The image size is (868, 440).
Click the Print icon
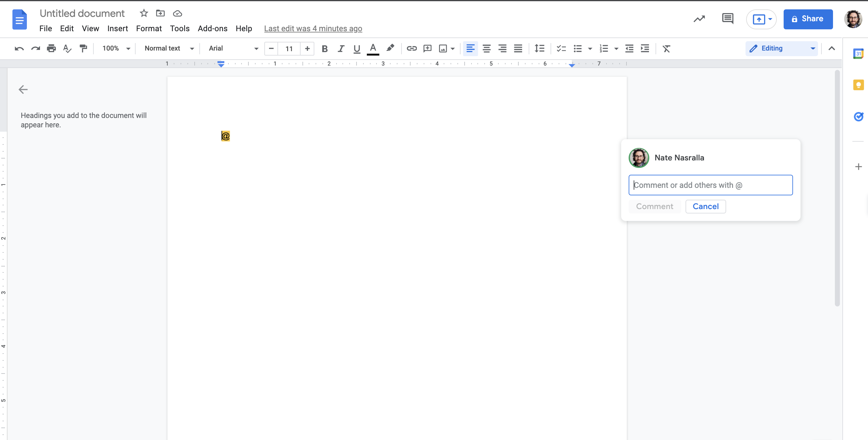tap(51, 49)
